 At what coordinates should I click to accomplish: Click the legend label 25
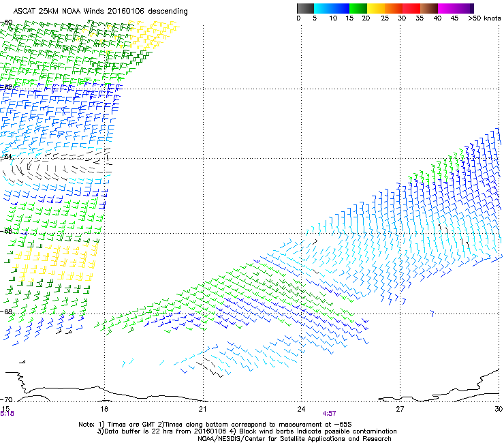pos(385,18)
